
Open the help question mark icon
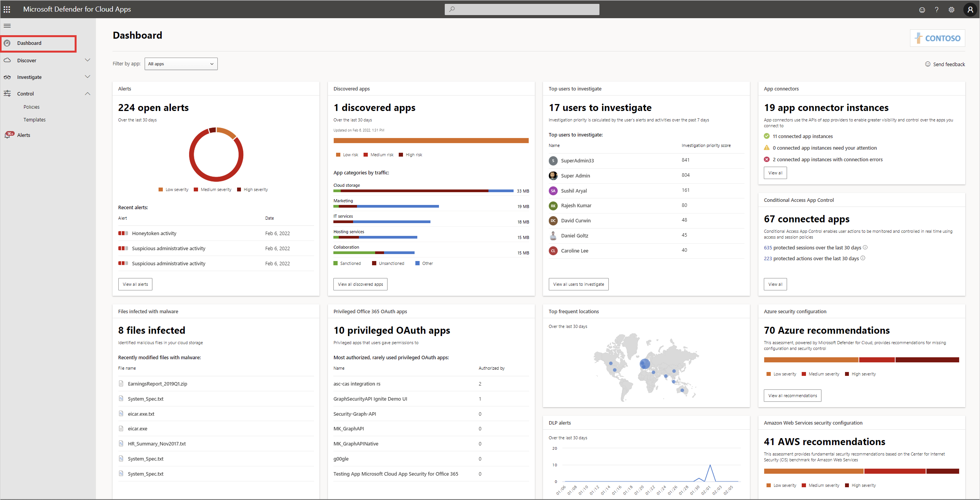[937, 10]
